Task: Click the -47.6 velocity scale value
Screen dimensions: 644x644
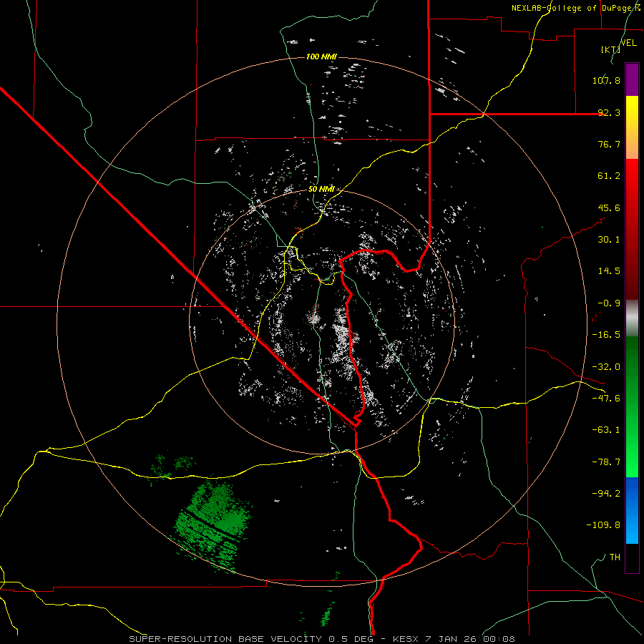Action: pyautogui.click(x=606, y=399)
